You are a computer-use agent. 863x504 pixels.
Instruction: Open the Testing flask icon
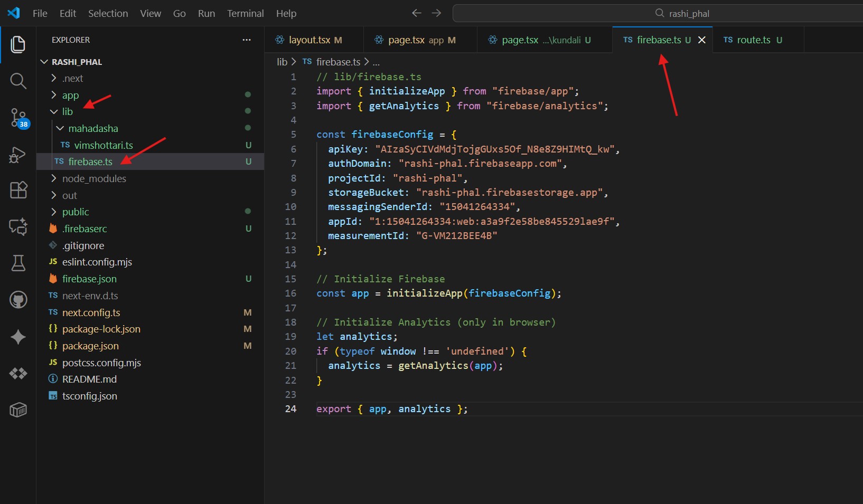18,263
